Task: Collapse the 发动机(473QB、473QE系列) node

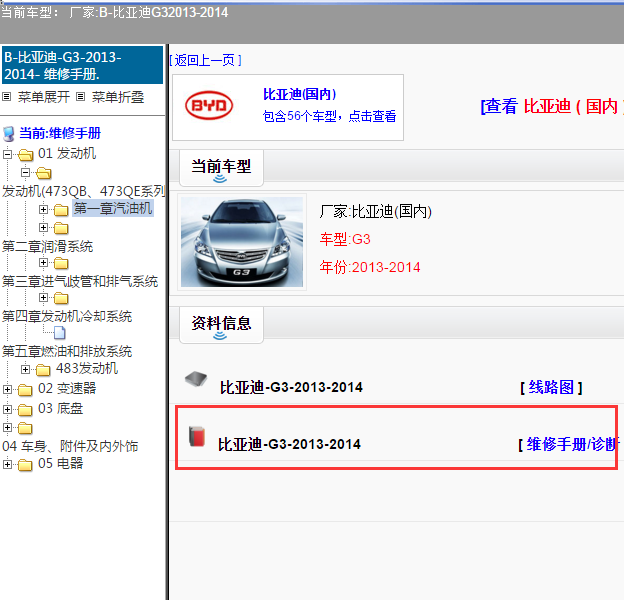Action: click(x=25, y=173)
